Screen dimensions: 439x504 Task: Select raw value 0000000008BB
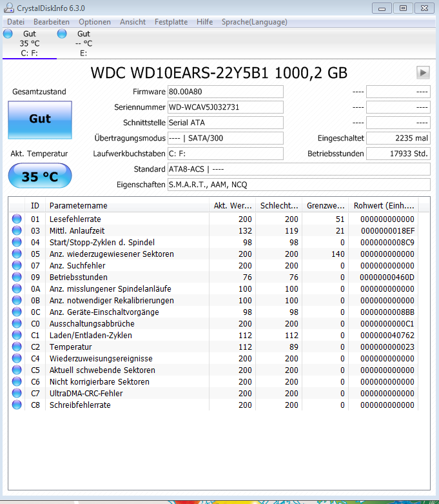387,312
